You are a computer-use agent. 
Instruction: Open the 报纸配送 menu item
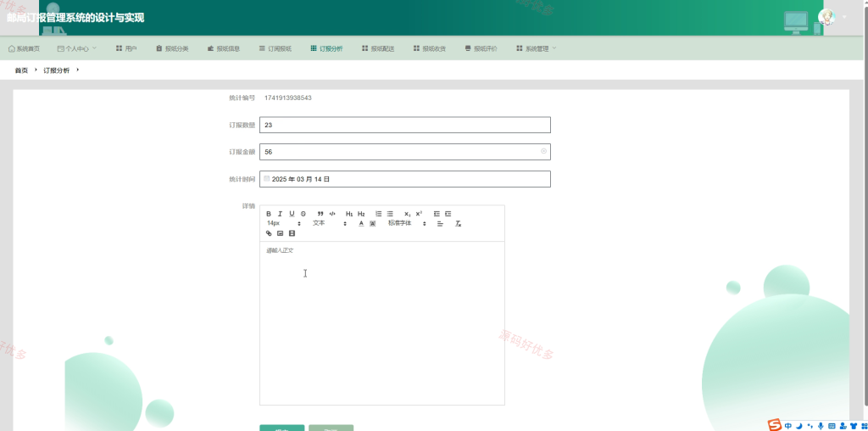click(x=378, y=48)
